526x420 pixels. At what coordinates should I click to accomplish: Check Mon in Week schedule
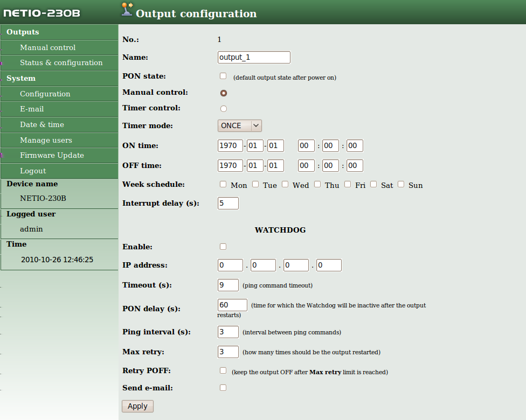pos(223,184)
